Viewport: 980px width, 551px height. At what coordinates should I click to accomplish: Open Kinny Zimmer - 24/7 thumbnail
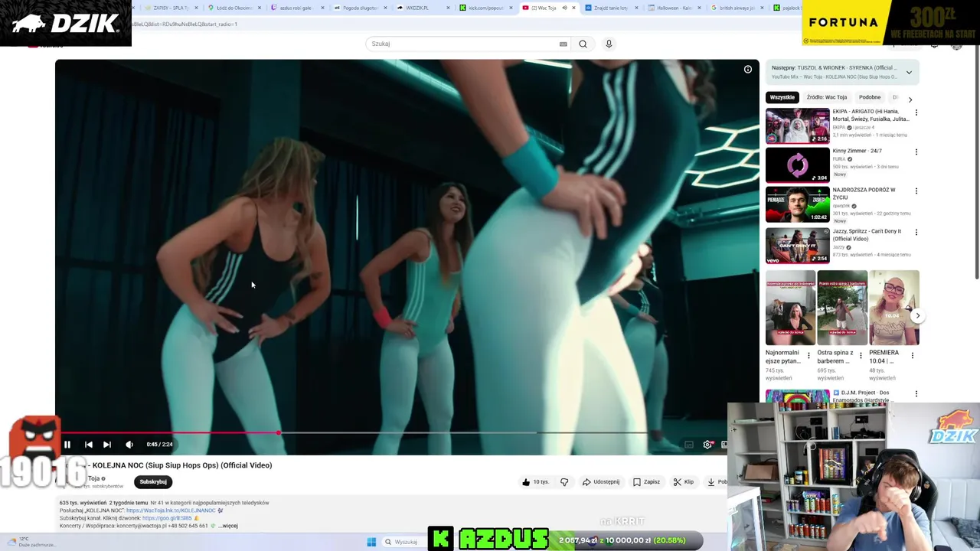coord(798,165)
